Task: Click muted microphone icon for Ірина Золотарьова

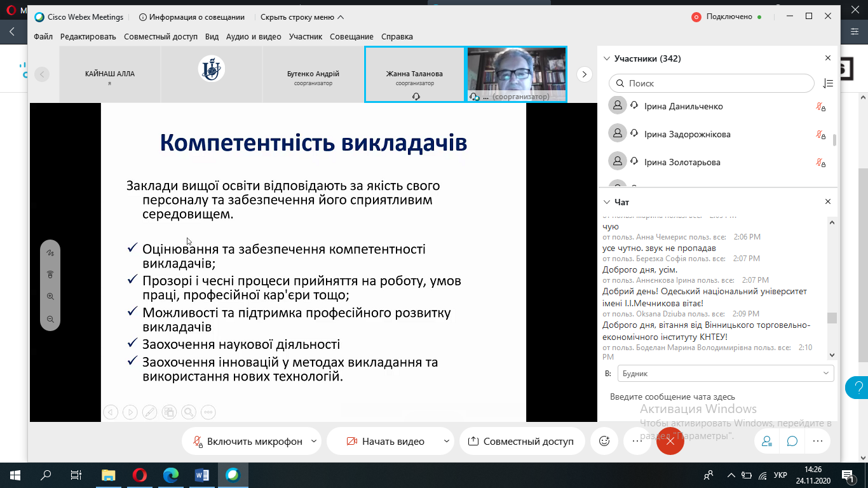Action: click(821, 163)
